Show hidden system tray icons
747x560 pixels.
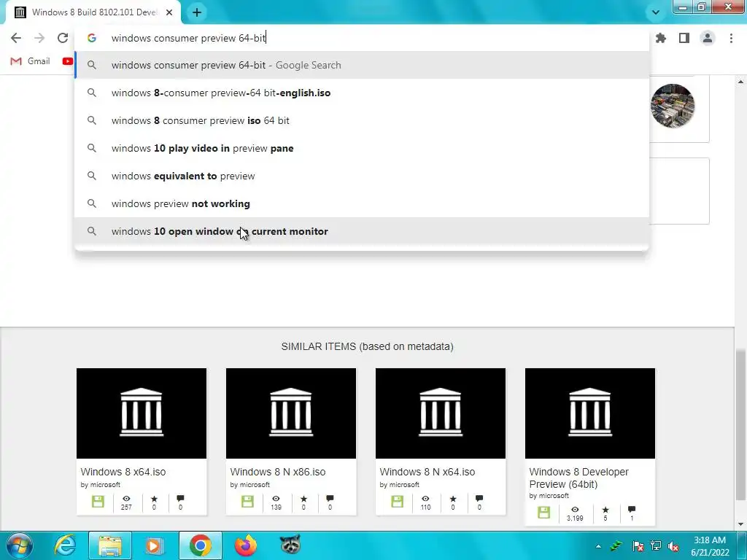pos(598,546)
